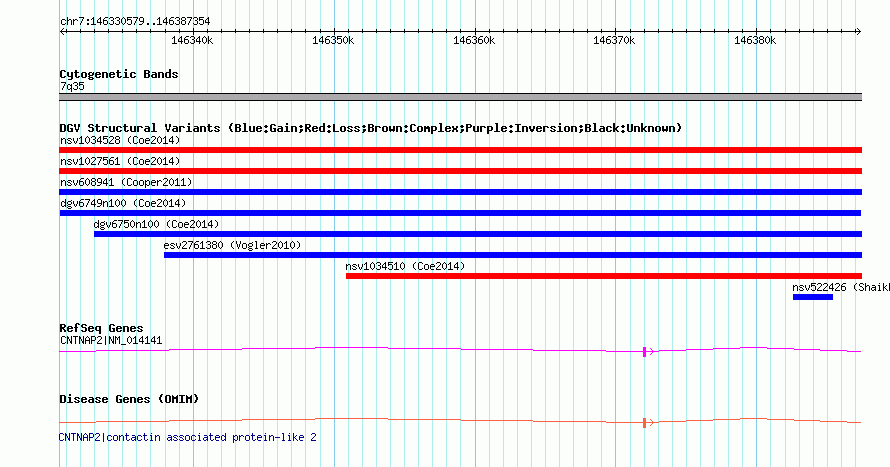The image size is (890, 467).
Task: Click the dgv6750n100 blue gain bar
Action: tap(478, 234)
